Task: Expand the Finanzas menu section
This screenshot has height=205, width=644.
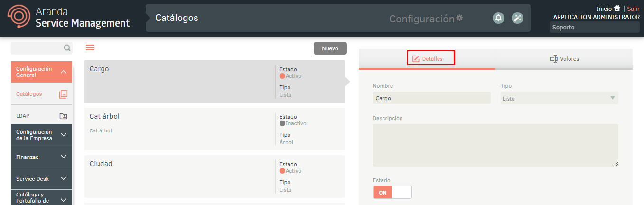Action: (63, 157)
